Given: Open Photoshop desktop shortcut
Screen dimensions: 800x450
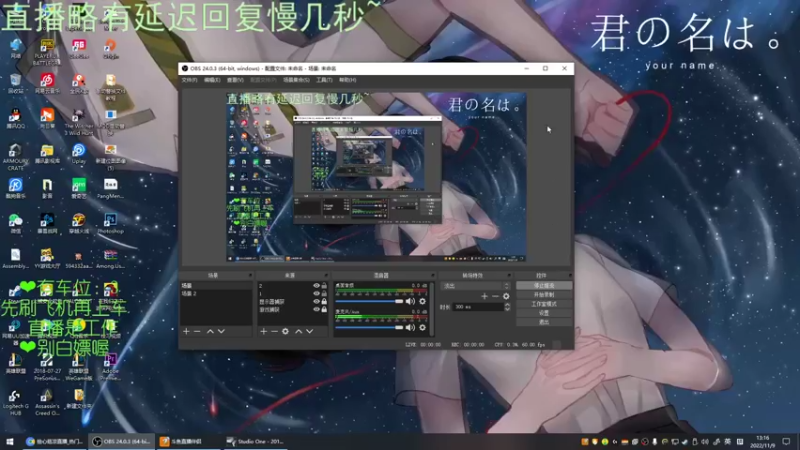Looking at the screenshot, I should point(110,223).
